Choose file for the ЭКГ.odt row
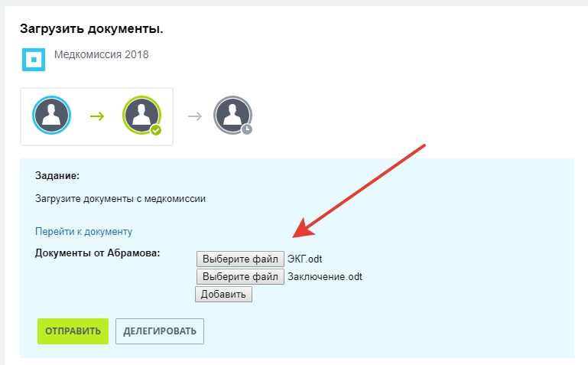The width and height of the screenshot is (588, 365). click(x=240, y=259)
